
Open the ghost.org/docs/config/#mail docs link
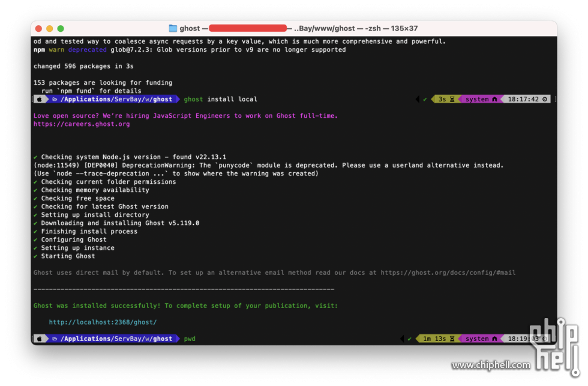coord(448,273)
